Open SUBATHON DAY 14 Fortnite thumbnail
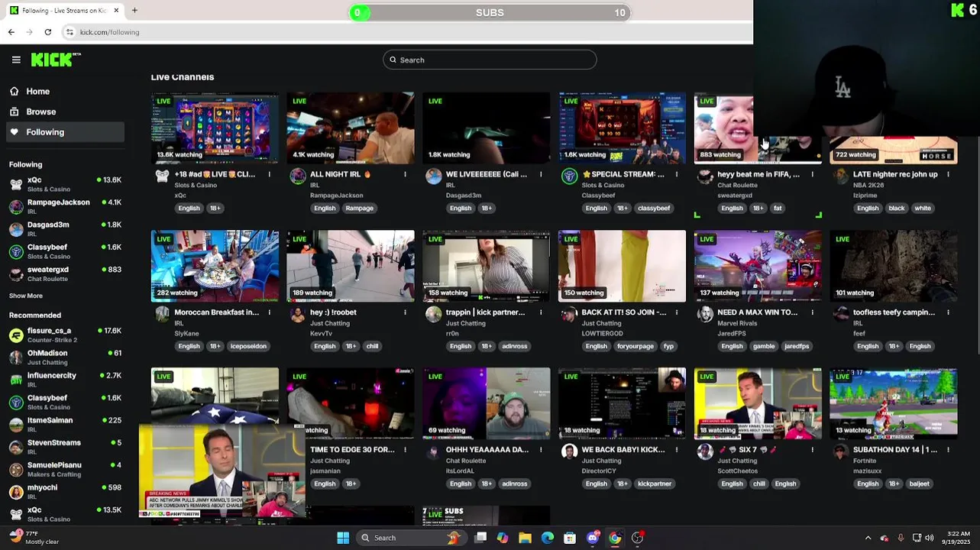Image resolution: width=980 pixels, height=550 pixels. (894, 403)
